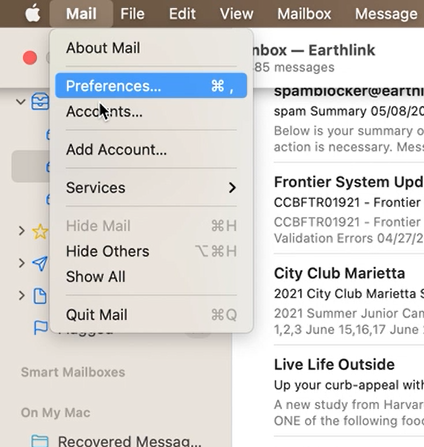The image size is (424, 447).
Task: Select the Drafts document icon
Action: 40,296
